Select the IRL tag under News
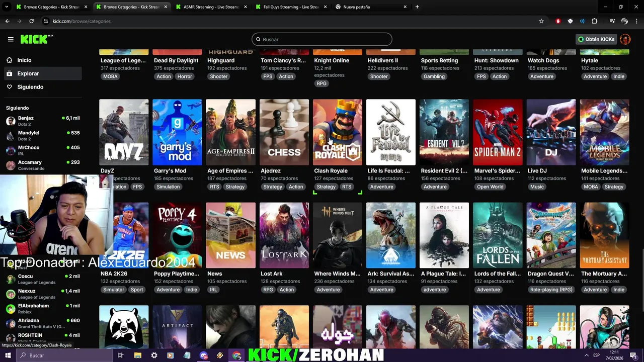 [213, 290]
